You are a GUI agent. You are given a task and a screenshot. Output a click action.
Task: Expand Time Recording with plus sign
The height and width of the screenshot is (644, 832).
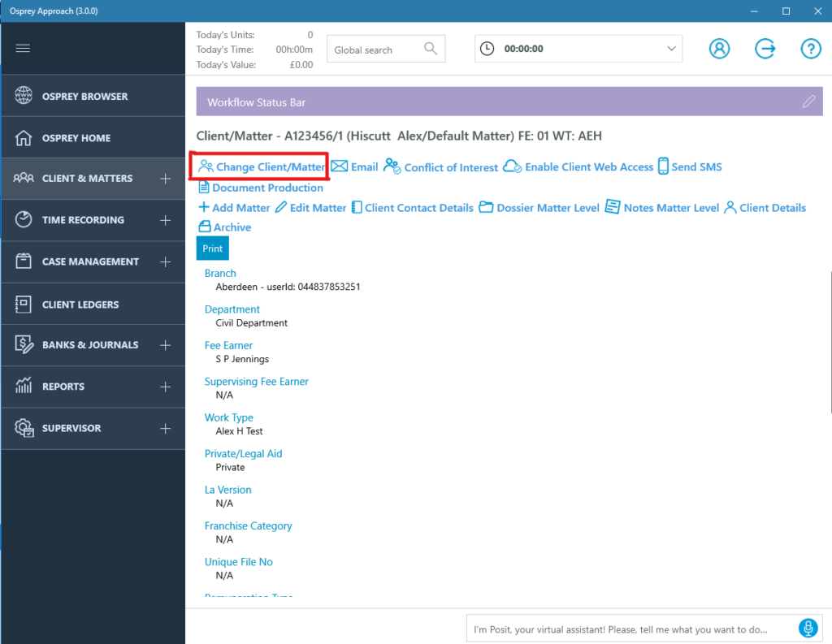click(x=166, y=220)
